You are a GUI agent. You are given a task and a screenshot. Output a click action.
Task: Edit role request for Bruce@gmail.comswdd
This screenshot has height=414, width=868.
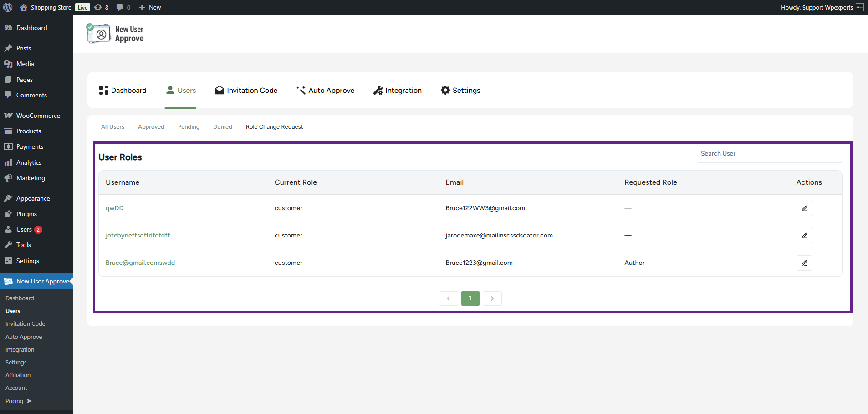(x=804, y=263)
